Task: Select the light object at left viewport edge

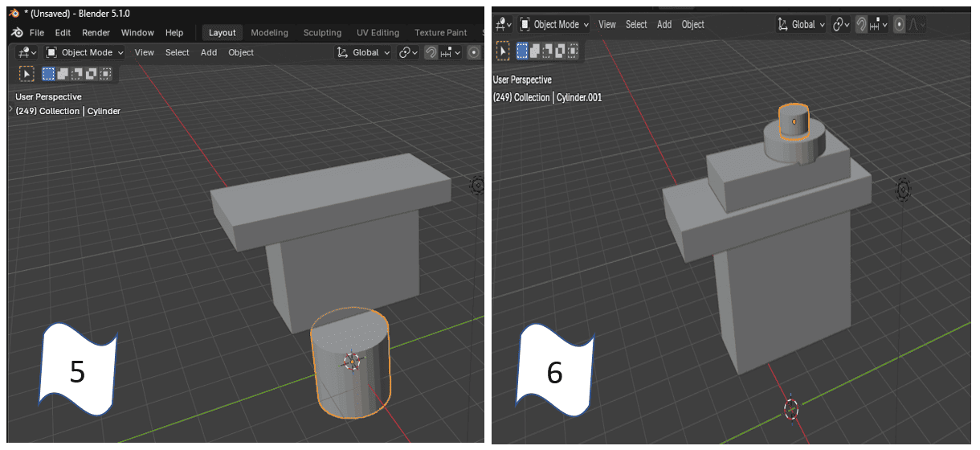Action: tap(479, 186)
